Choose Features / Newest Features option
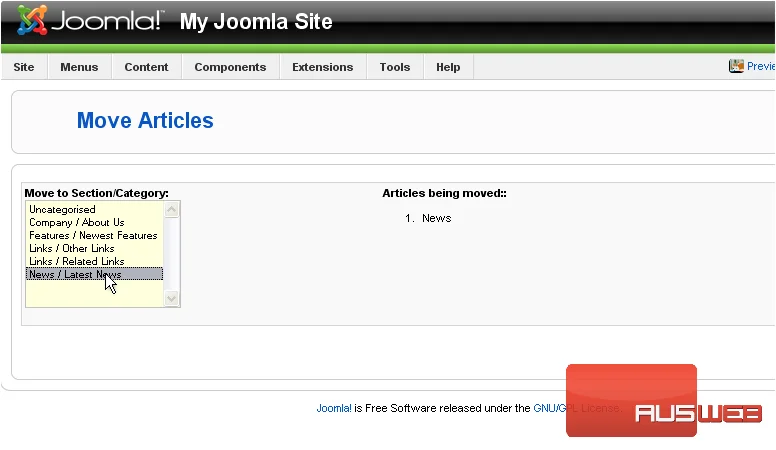776x450 pixels. [x=95, y=235]
